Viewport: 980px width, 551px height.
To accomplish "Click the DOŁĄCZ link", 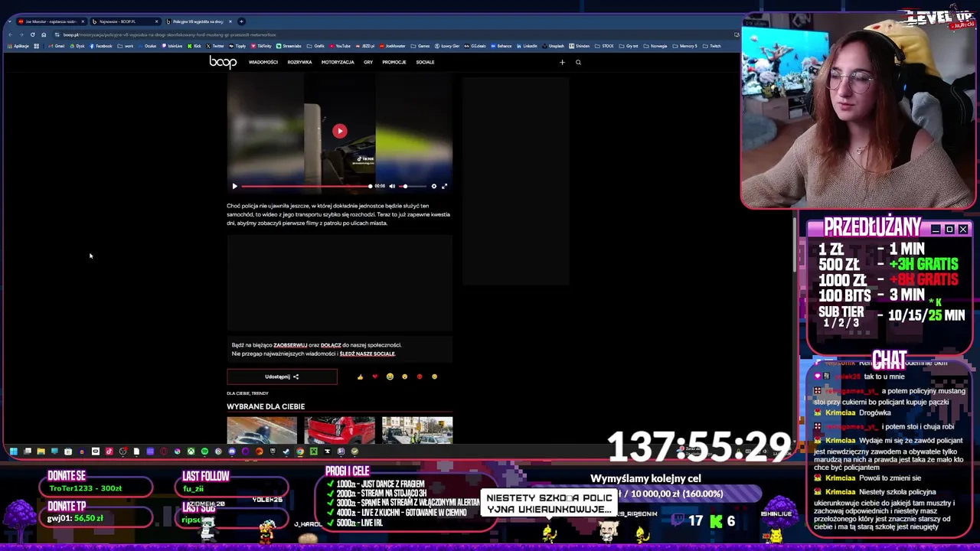I will coord(331,345).
